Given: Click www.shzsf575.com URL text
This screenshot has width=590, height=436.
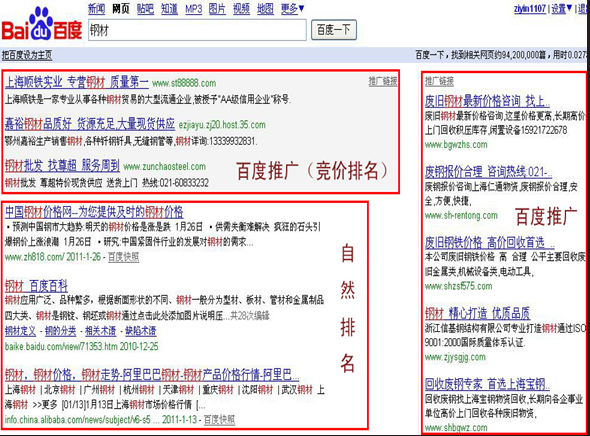Looking at the screenshot, I should (458, 286).
